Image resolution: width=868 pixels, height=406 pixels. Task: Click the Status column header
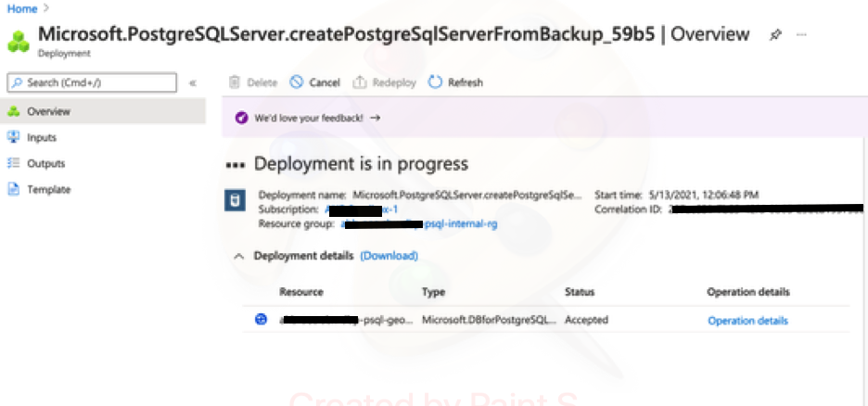click(580, 292)
